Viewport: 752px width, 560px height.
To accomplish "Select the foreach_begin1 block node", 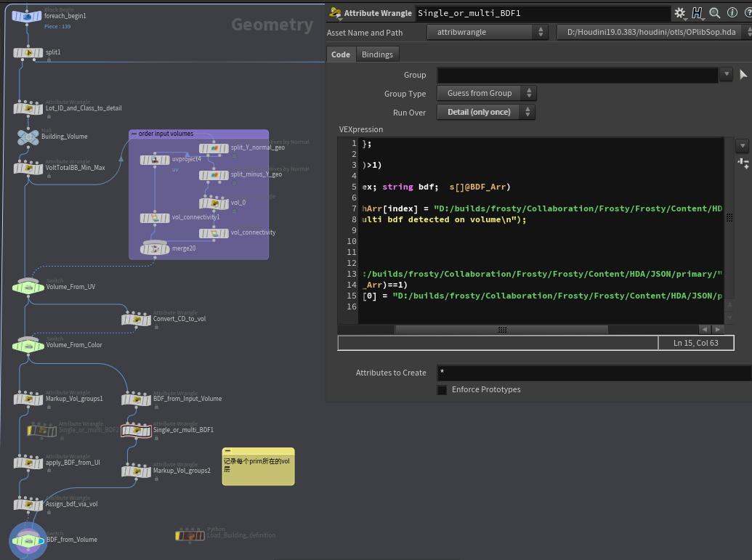I will pyautogui.click(x=28, y=16).
